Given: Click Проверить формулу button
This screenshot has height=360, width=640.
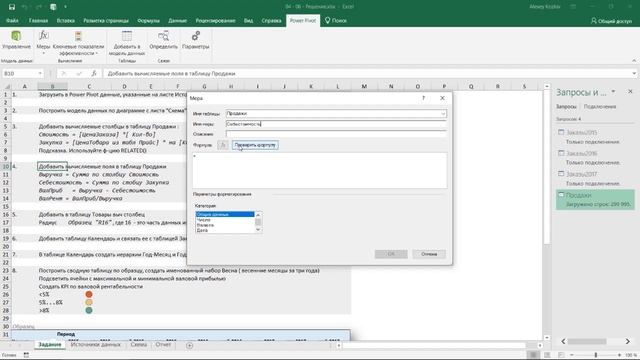Looking at the screenshot, I should pos(255,145).
